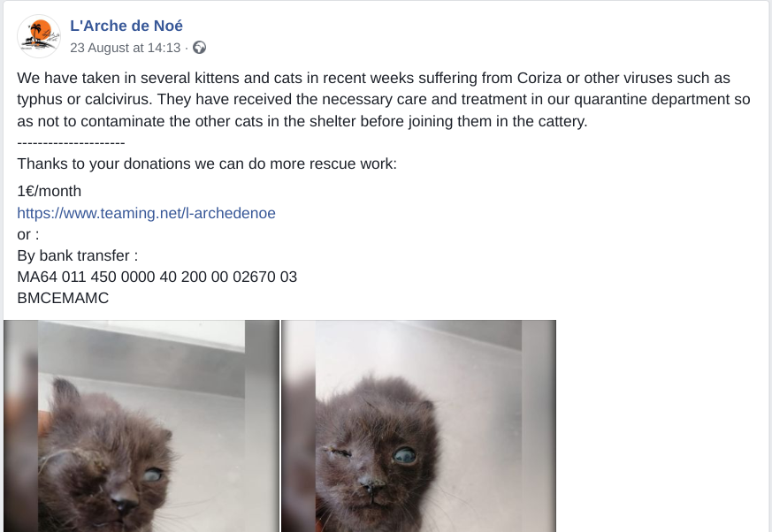Click the By bank transfer line
This screenshot has width=772, height=532.
click(x=77, y=255)
